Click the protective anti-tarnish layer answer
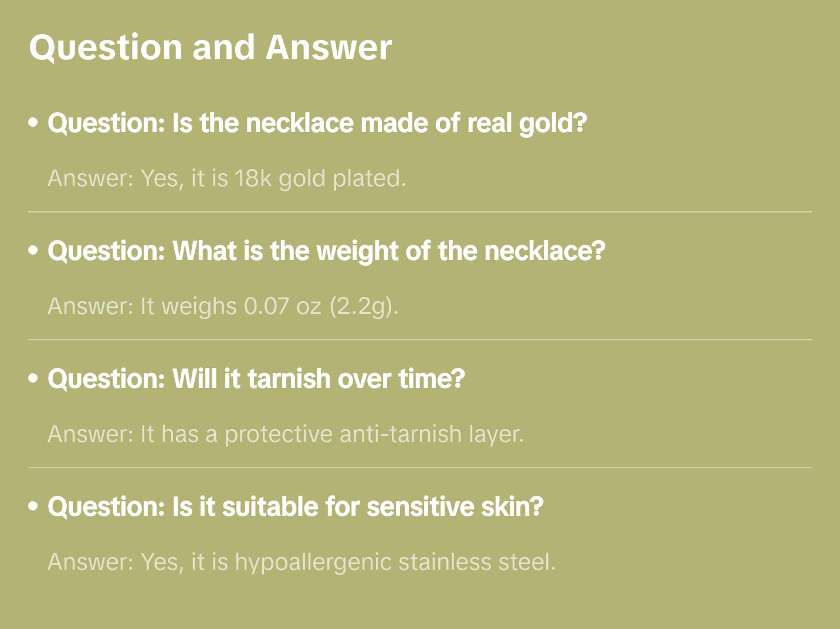840x629 pixels. (285, 434)
